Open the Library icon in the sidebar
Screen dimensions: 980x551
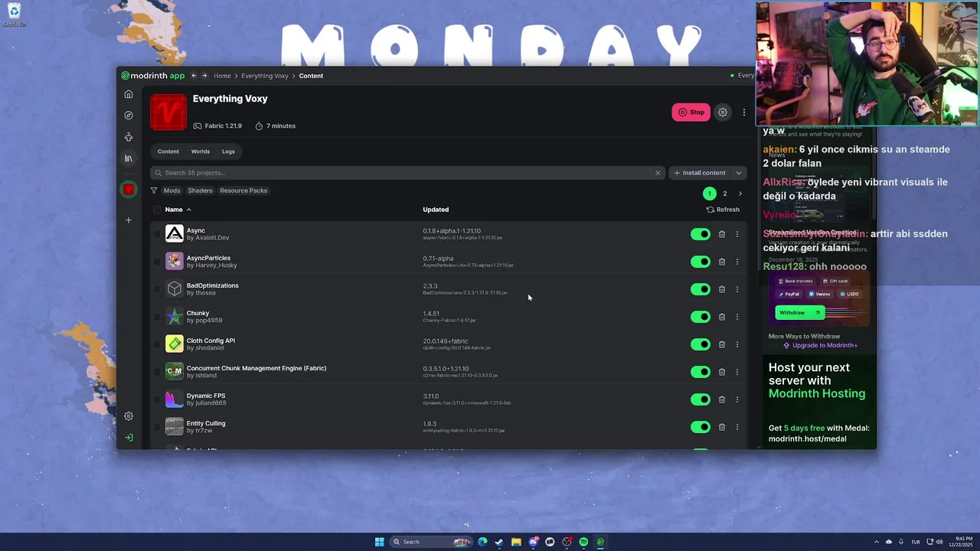click(x=129, y=158)
